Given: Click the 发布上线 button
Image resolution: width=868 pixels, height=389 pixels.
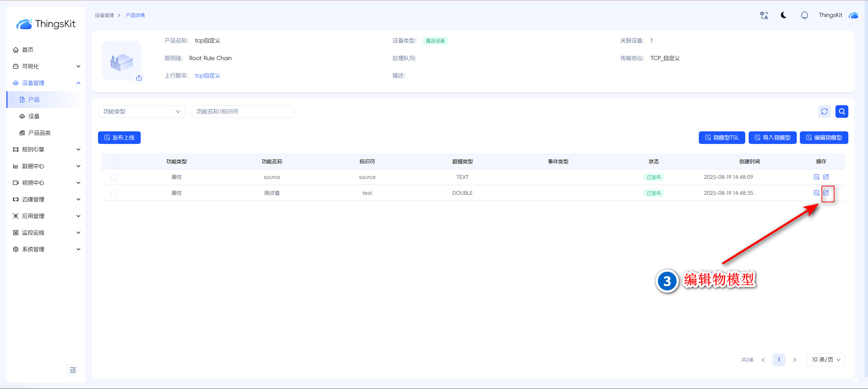Looking at the screenshot, I should pos(119,137).
